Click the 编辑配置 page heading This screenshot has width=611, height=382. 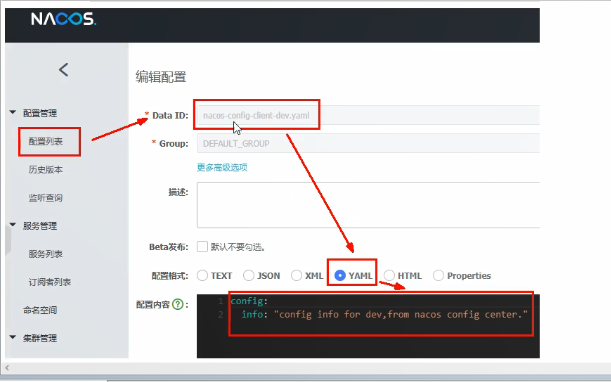pyautogui.click(x=161, y=77)
